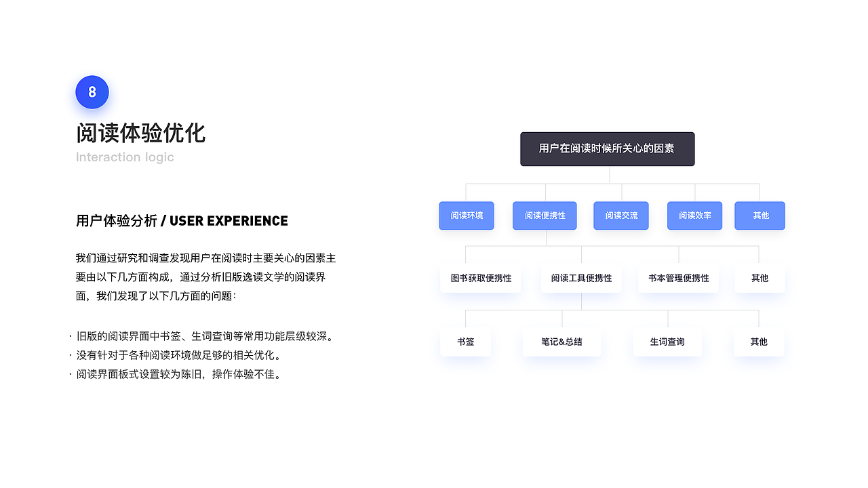Select the 阅读环境 node in the chart
Image resolution: width=868 pixels, height=488 pixels.
pos(467,215)
